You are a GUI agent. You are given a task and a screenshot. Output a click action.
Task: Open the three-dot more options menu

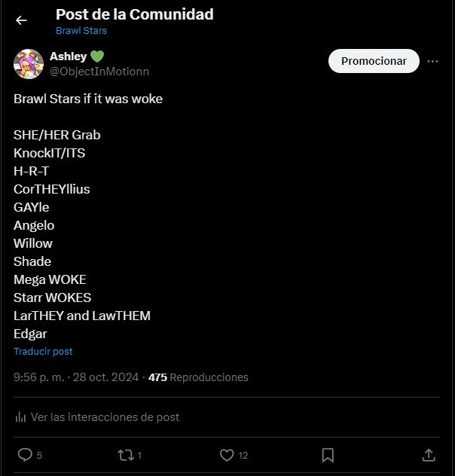432,62
